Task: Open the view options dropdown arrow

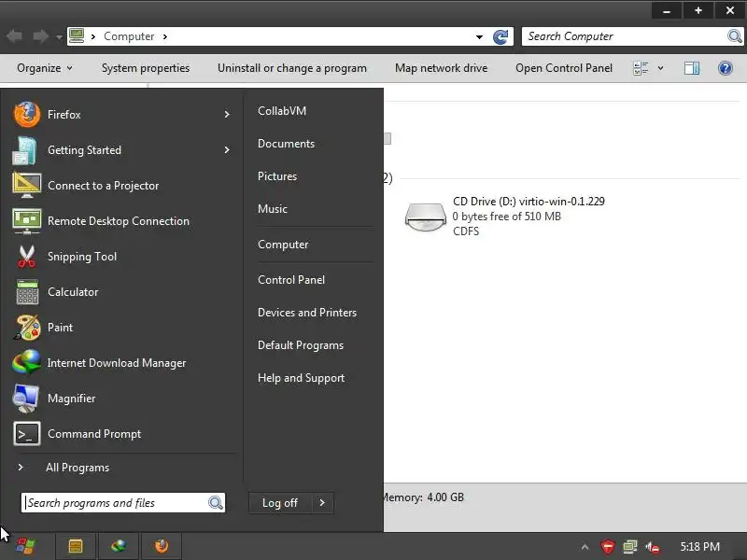Action: pyautogui.click(x=660, y=68)
